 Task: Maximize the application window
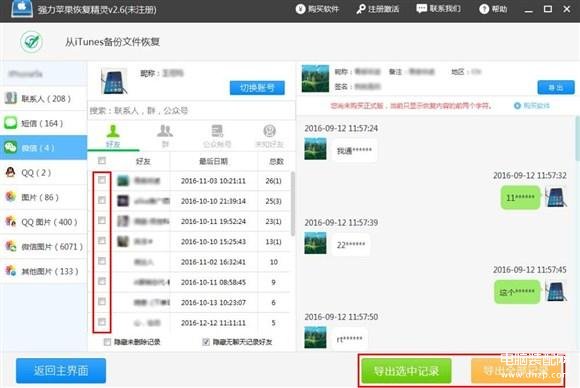(548, 9)
